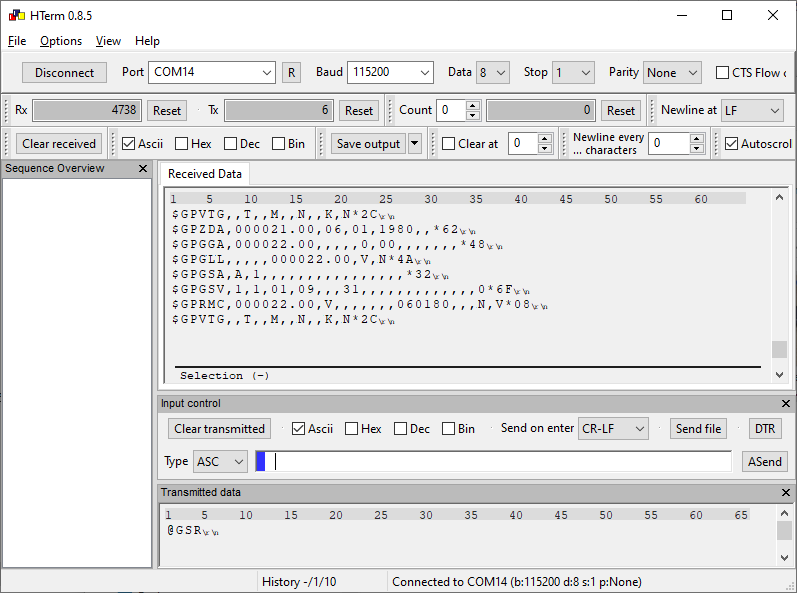Viewport: 797px width, 593px height.
Task: Click the Clear received button
Action: (x=59, y=144)
